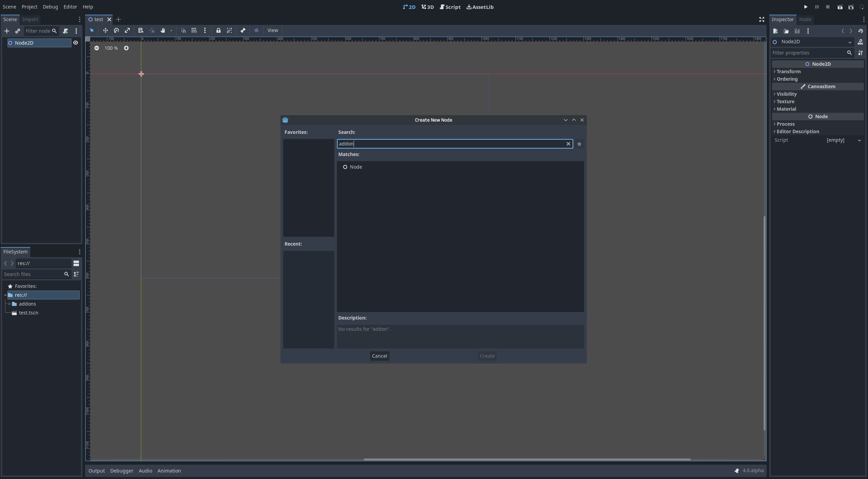Mark the addon search as favorite star
The height and width of the screenshot is (479, 868).
579,144
